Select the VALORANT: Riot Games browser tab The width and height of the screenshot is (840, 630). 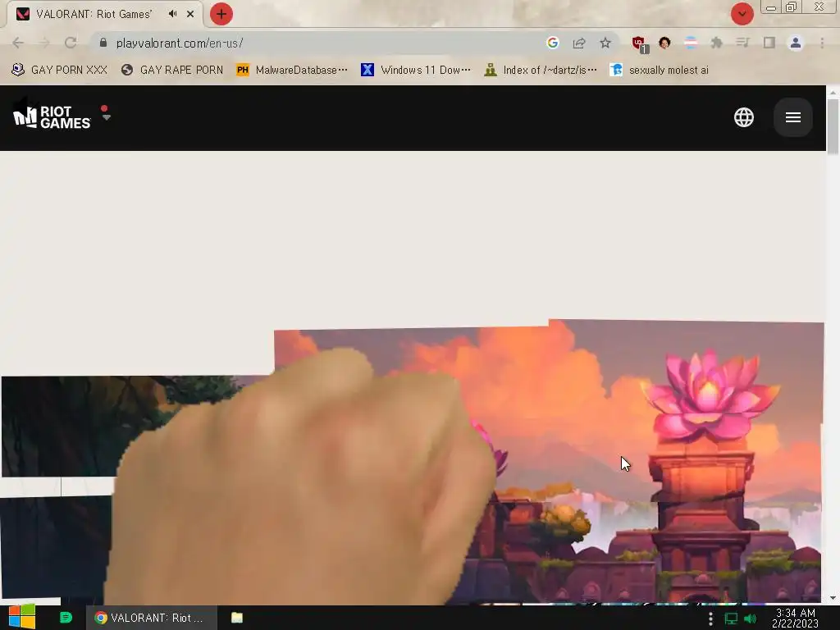104,14
